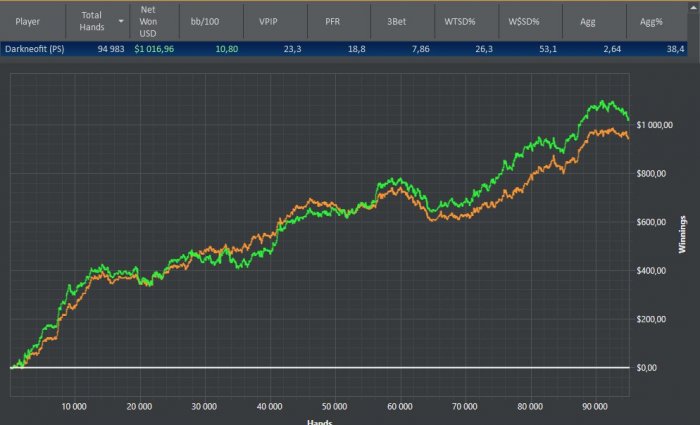Click the Hands axis title below graph
The width and height of the screenshot is (700, 425).
click(x=320, y=421)
